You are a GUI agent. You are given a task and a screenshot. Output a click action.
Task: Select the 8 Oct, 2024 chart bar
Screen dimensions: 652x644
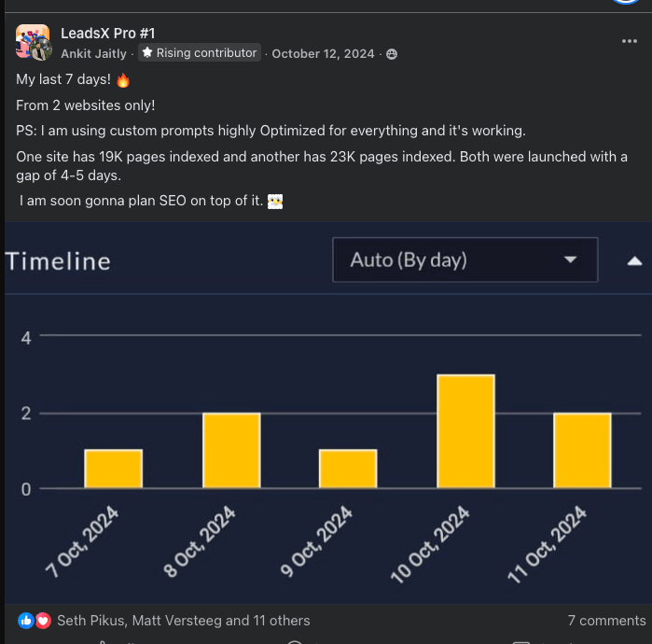tap(230, 451)
